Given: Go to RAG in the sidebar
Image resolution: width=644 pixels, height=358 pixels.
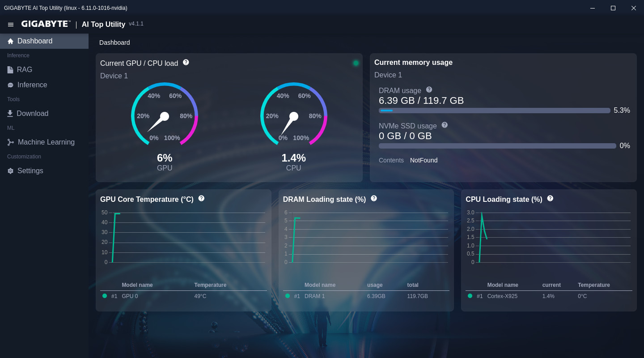Looking at the screenshot, I should pos(25,70).
